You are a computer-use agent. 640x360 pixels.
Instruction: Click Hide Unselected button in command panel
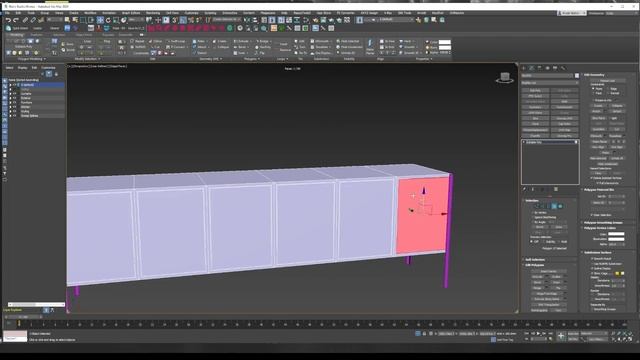click(608, 164)
